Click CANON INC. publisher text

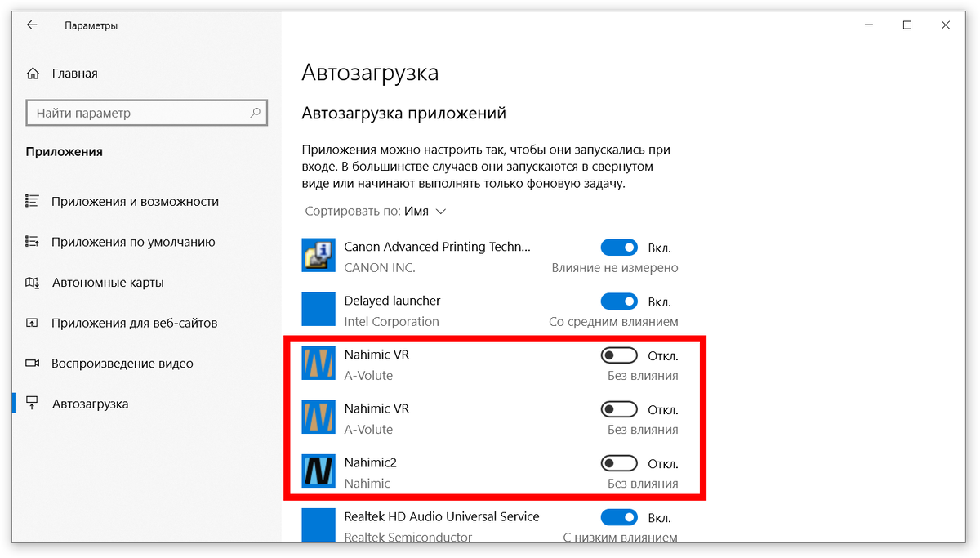pyautogui.click(x=380, y=268)
